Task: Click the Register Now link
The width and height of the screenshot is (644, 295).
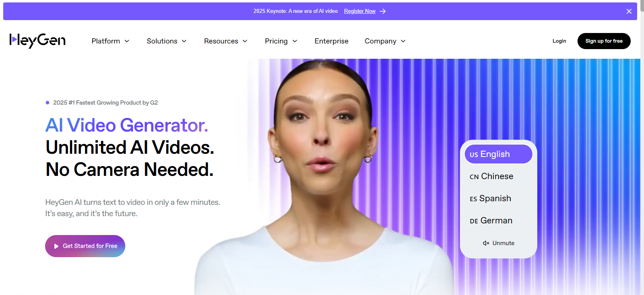Action: pos(360,11)
